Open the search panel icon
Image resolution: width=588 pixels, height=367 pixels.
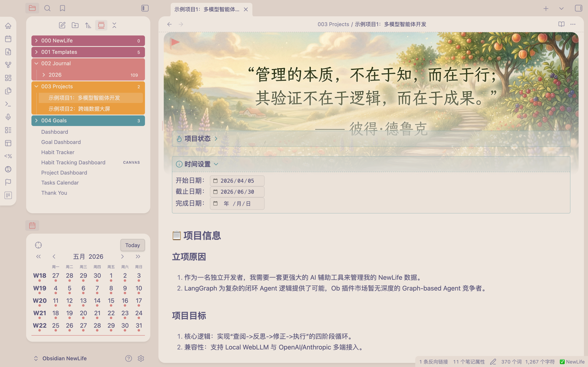(x=47, y=8)
